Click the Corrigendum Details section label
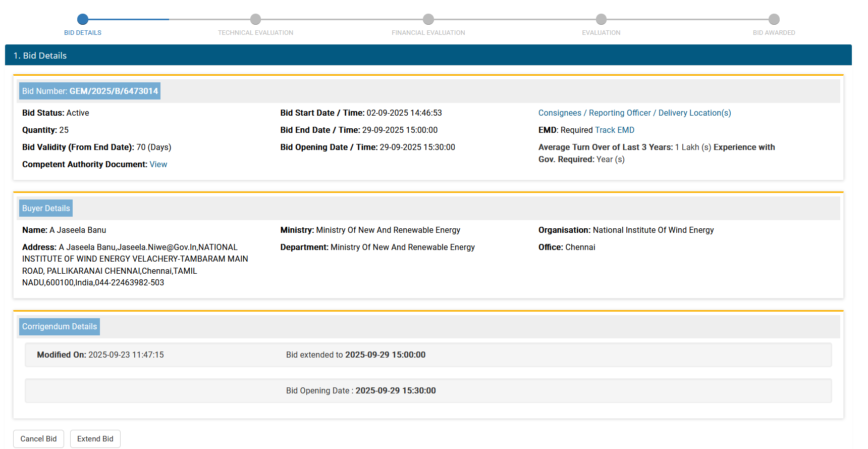The image size is (868, 449). point(60,327)
